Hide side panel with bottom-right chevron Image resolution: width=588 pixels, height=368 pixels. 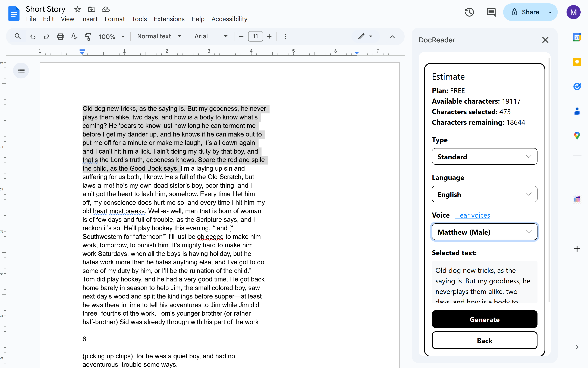(577, 347)
